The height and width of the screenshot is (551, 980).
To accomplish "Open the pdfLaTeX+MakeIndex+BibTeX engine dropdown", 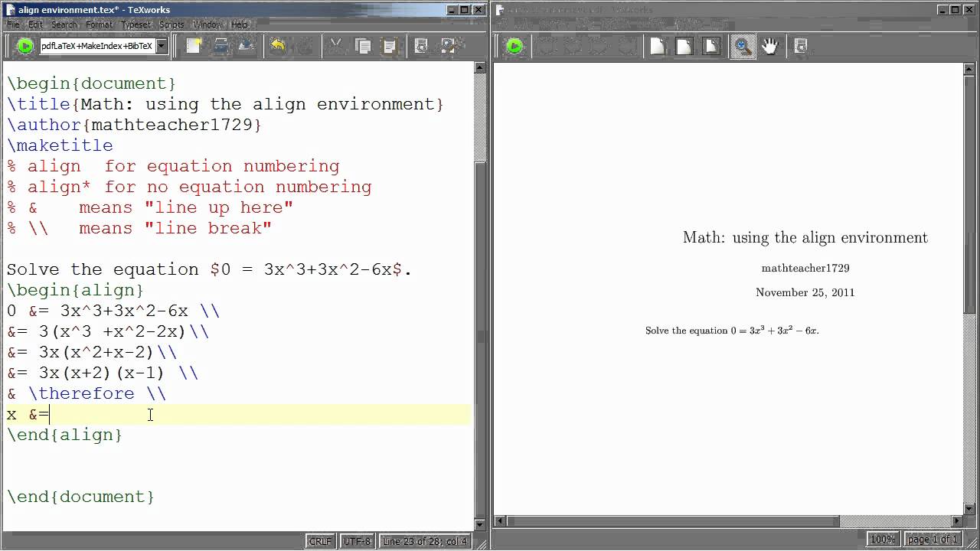I will (161, 46).
